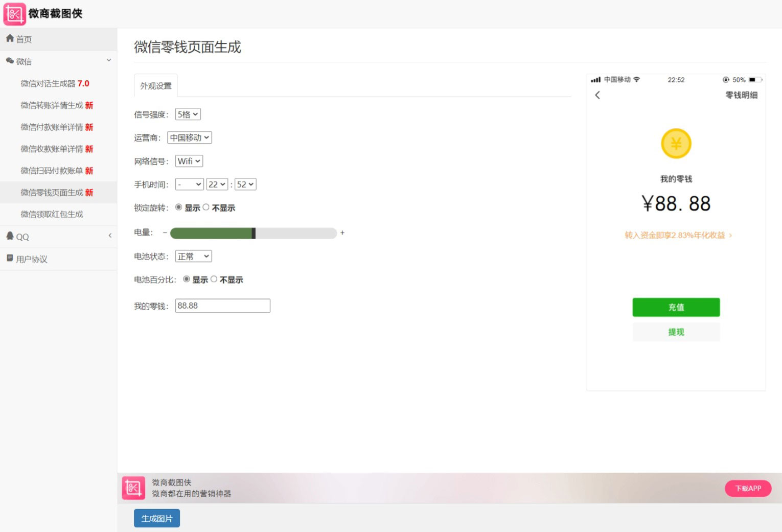782x532 pixels.
Task: Open the time prefix dropdown showing dash
Action: (190, 184)
